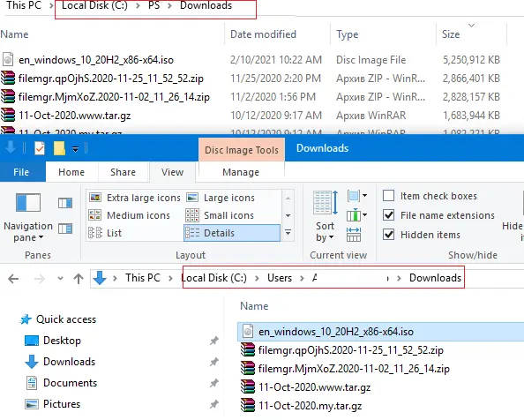Click Name column header in lower window

(254, 306)
